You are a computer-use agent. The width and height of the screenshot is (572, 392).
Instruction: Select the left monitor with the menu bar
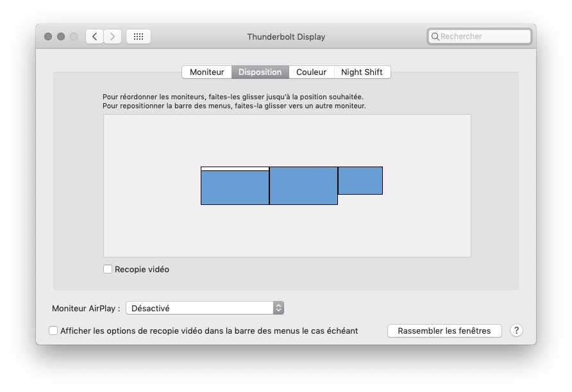click(x=235, y=186)
